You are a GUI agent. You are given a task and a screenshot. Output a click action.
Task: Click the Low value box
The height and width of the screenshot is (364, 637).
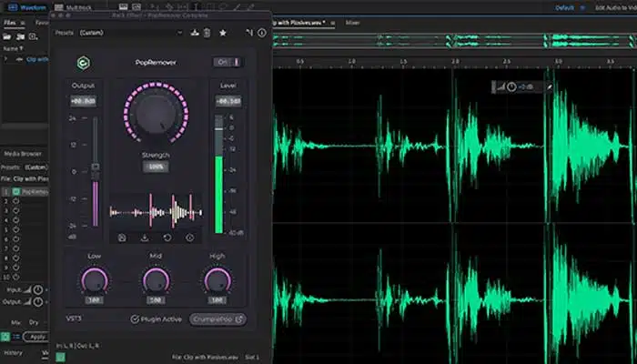[x=95, y=300]
